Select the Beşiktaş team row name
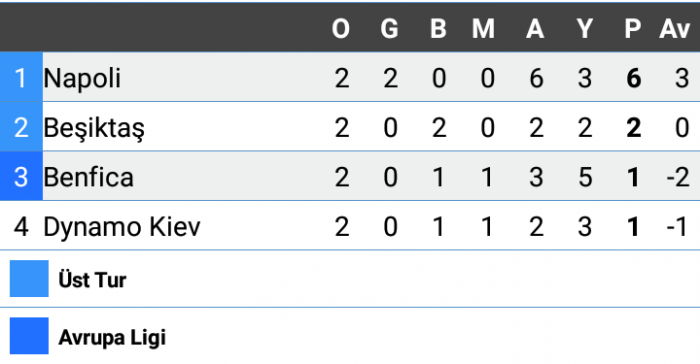Screen dimensions: 700x364 (x=94, y=128)
